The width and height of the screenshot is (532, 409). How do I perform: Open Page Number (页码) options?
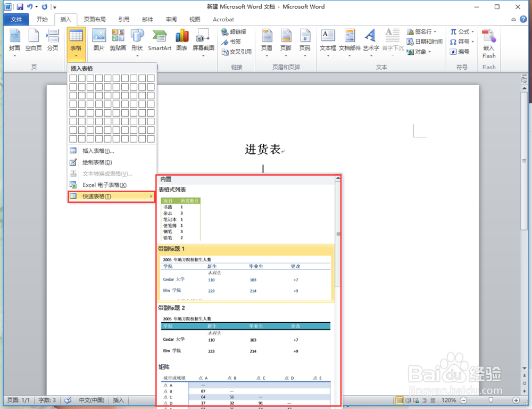(x=305, y=43)
